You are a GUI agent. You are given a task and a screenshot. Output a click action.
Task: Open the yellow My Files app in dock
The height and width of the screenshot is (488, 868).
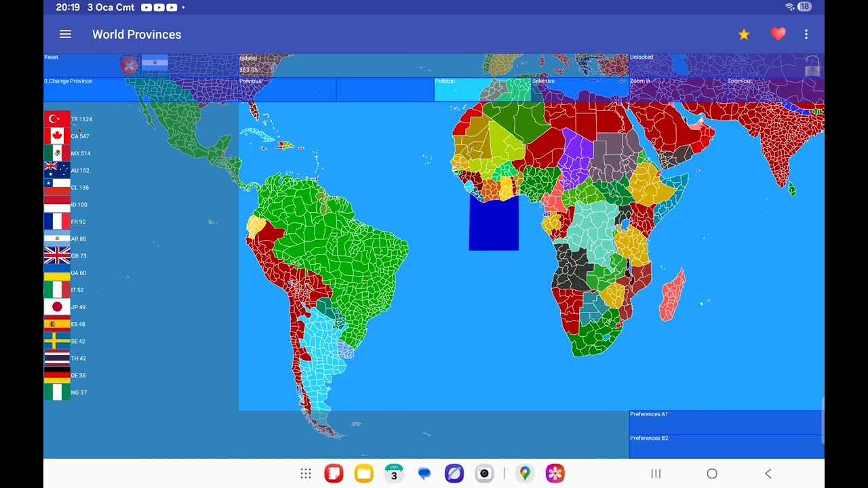tap(364, 474)
